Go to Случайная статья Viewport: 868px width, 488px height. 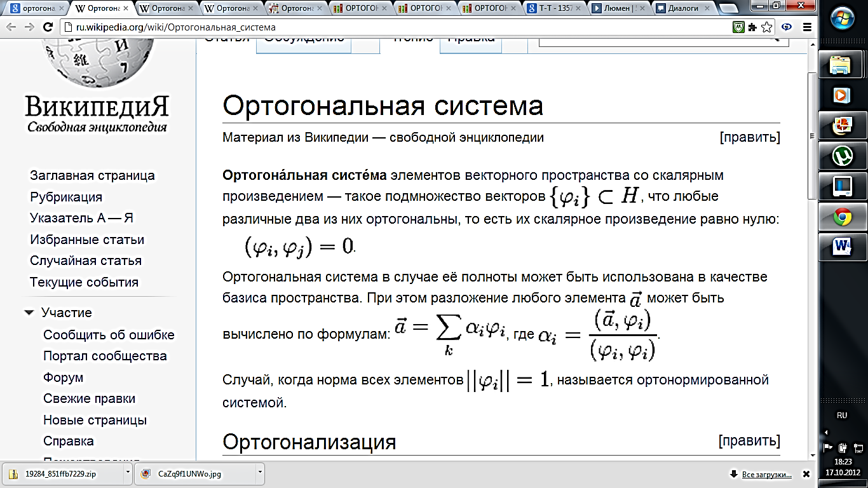click(x=86, y=261)
